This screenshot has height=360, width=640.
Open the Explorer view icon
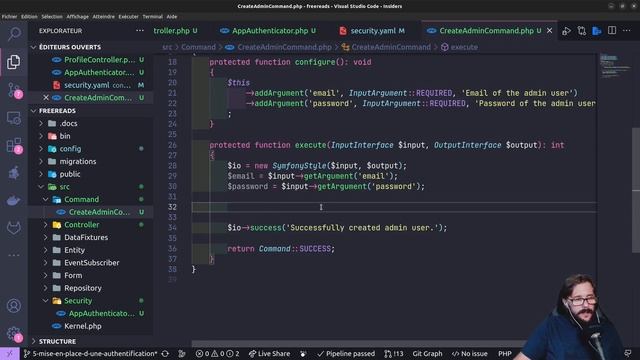(x=14, y=62)
